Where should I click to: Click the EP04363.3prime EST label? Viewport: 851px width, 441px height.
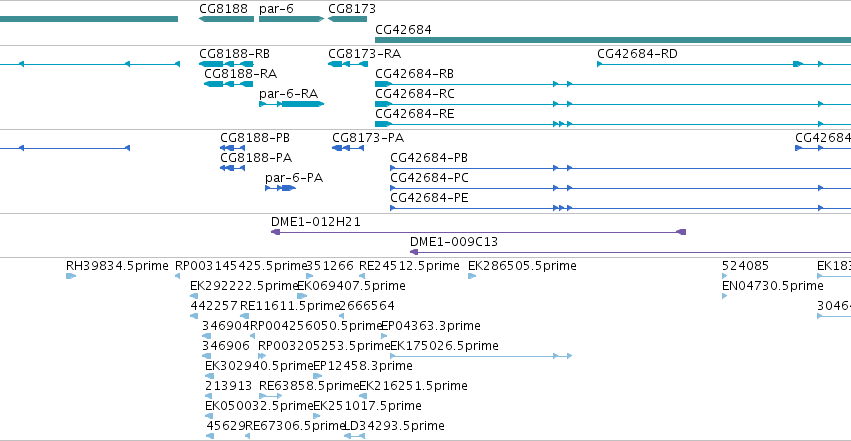pos(431,326)
